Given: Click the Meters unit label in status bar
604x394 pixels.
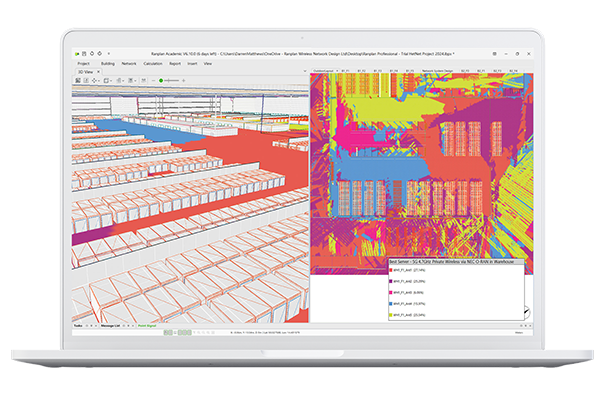Looking at the screenshot, I should pos(519,332).
